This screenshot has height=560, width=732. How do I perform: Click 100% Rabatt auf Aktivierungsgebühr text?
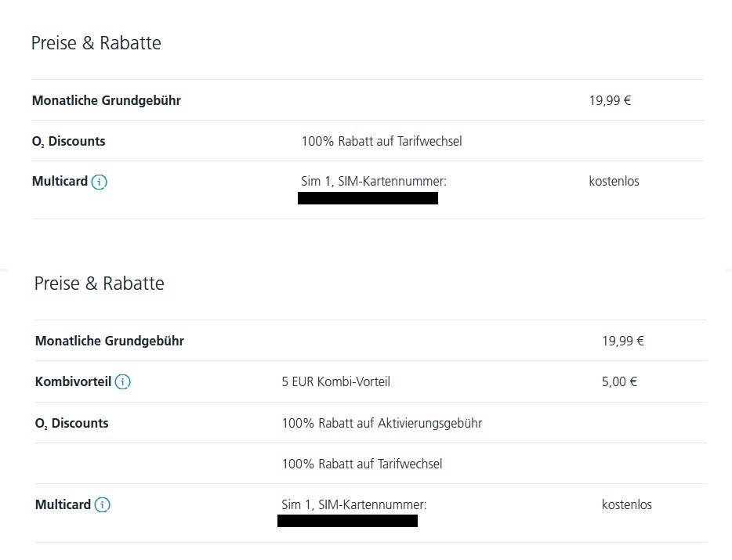point(382,423)
